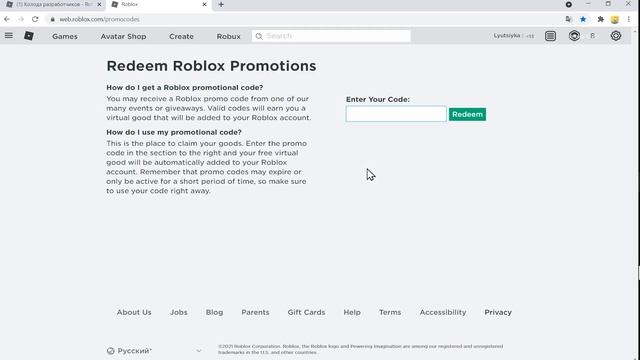
Task: Open the Help footer link
Action: coord(352,312)
